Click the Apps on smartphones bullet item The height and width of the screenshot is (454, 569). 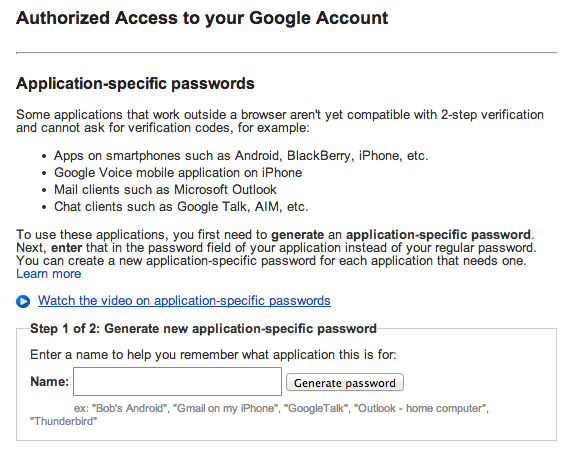(241, 156)
